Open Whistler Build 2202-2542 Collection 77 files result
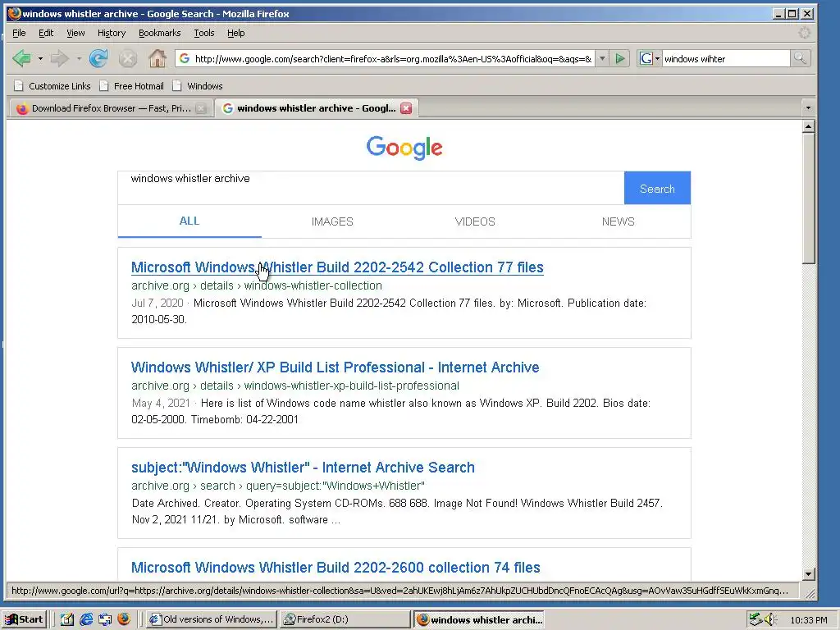Viewport: 840px width, 630px height. pos(337,267)
